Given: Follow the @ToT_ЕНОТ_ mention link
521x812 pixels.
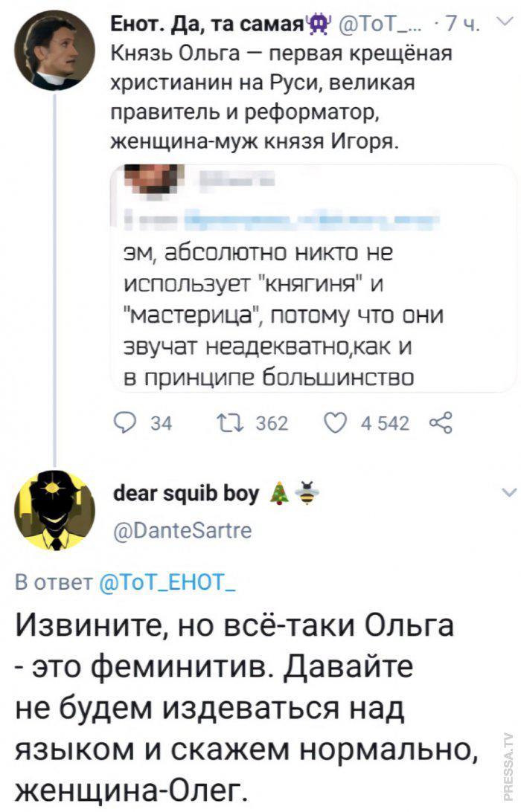Looking at the screenshot, I should click(x=166, y=581).
